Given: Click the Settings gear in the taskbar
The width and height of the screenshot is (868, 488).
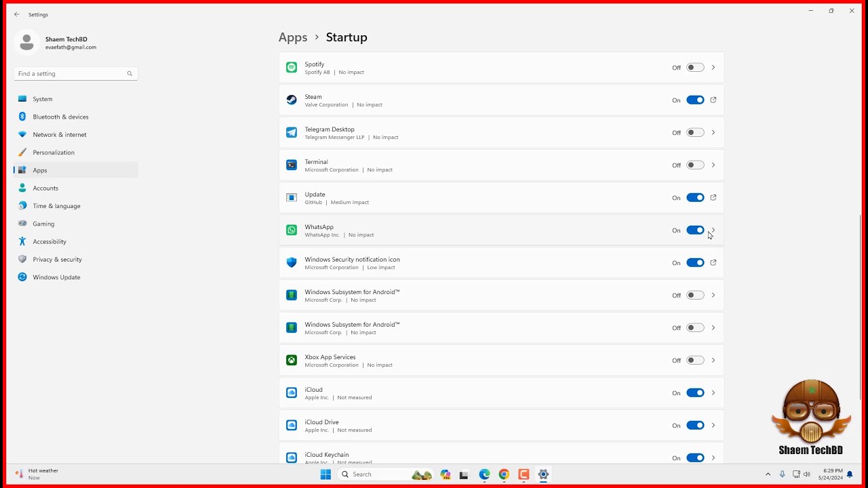Looking at the screenshot, I should (x=543, y=474).
